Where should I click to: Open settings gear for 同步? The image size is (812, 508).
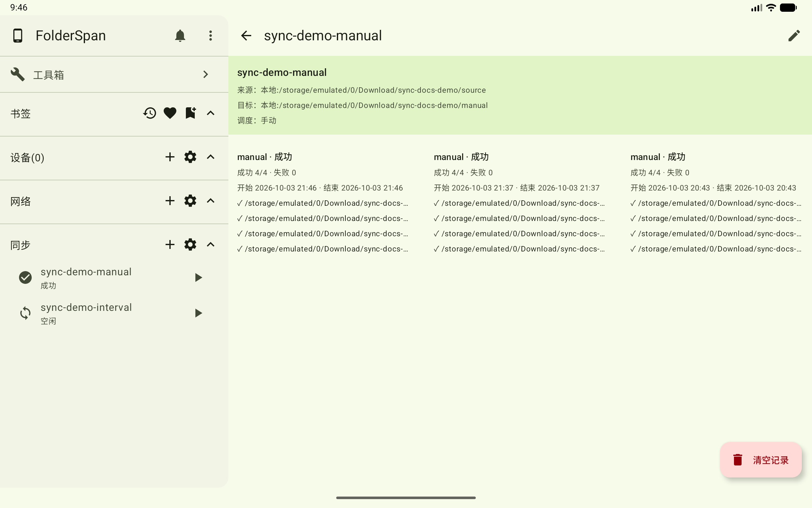[190, 244]
